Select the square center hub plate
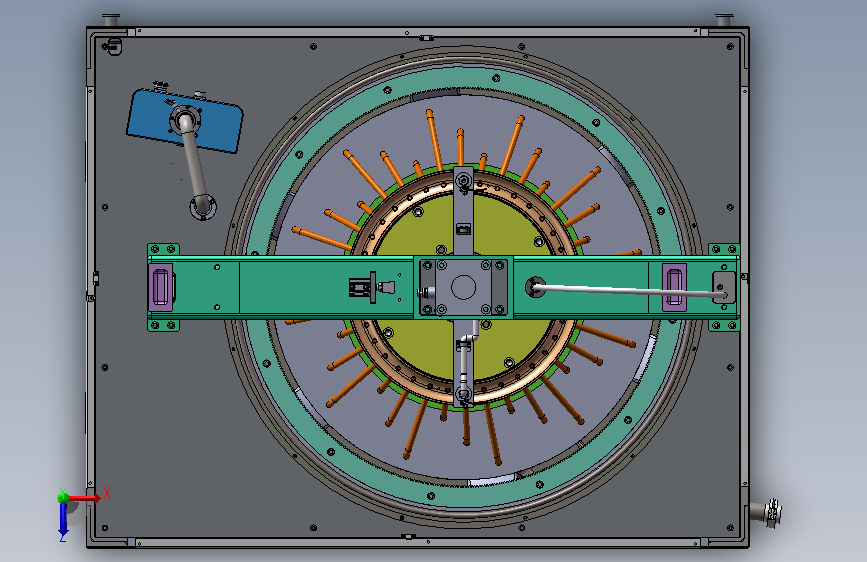Screen dimensions: 867x562 pos(463,287)
